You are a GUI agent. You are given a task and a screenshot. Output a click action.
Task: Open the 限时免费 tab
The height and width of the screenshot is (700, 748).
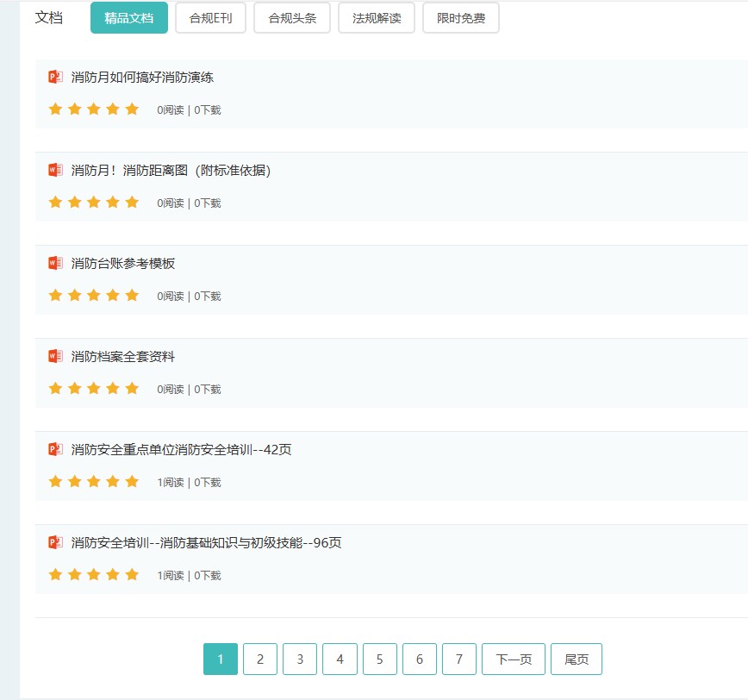click(461, 18)
